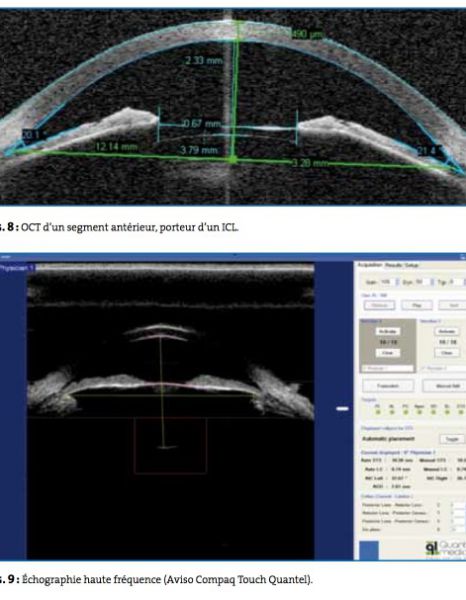Select the fifth green target indicator

point(433,412)
